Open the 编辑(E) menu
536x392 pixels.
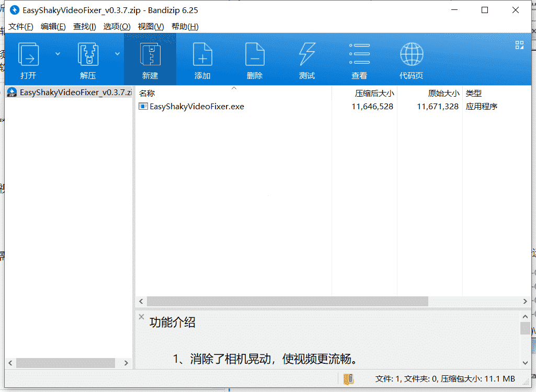point(53,27)
